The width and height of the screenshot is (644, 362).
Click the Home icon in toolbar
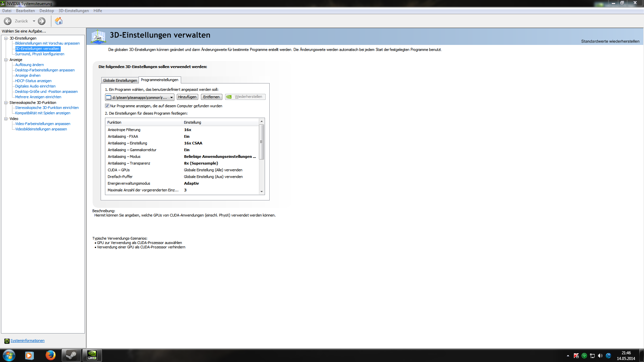59,21
